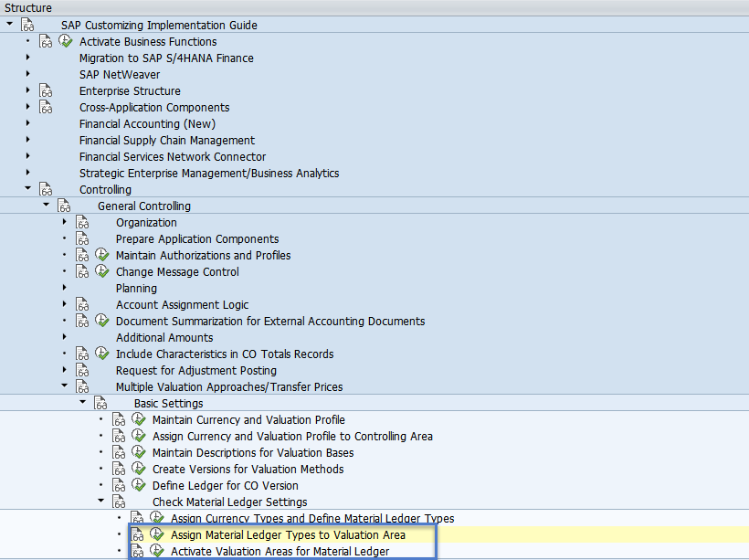Expand Migration to SAP S/4HANA Finance node
This screenshot has width=749, height=560.
tap(27, 58)
